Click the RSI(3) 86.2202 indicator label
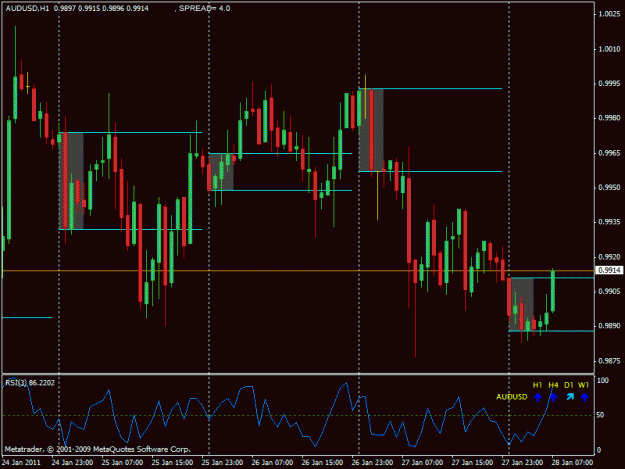The height and width of the screenshot is (469, 625). (x=30, y=383)
